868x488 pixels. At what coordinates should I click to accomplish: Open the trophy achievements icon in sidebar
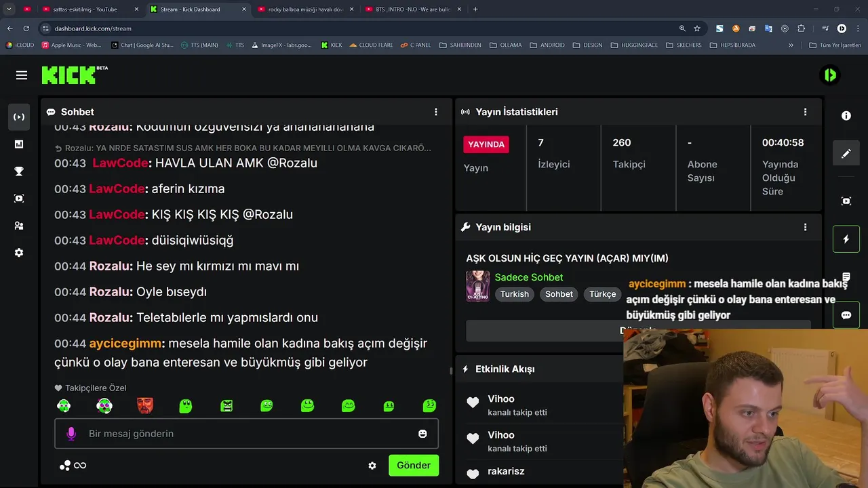click(x=19, y=171)
